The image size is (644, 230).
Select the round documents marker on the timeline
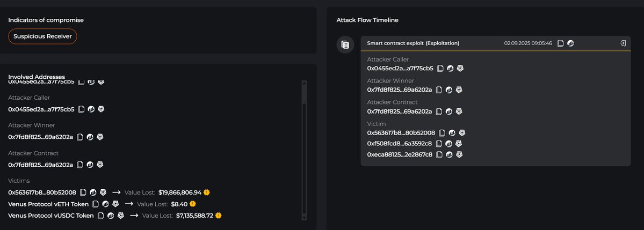tap(345, 44)
